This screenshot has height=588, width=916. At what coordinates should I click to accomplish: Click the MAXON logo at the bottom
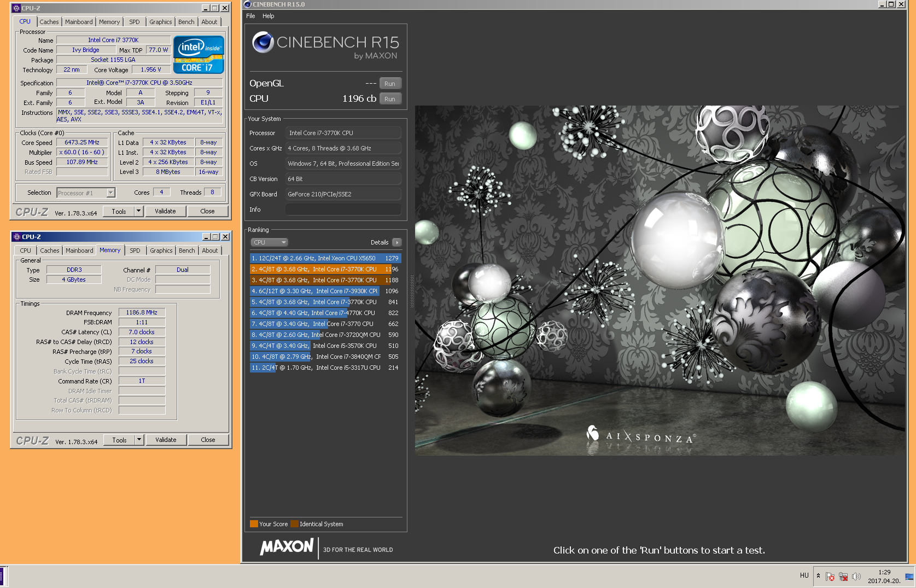287,546
